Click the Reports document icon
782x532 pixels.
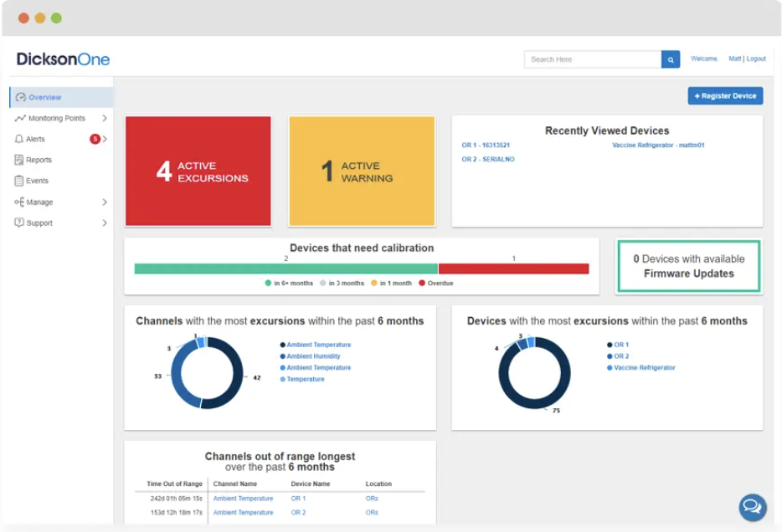click(19, 160)
